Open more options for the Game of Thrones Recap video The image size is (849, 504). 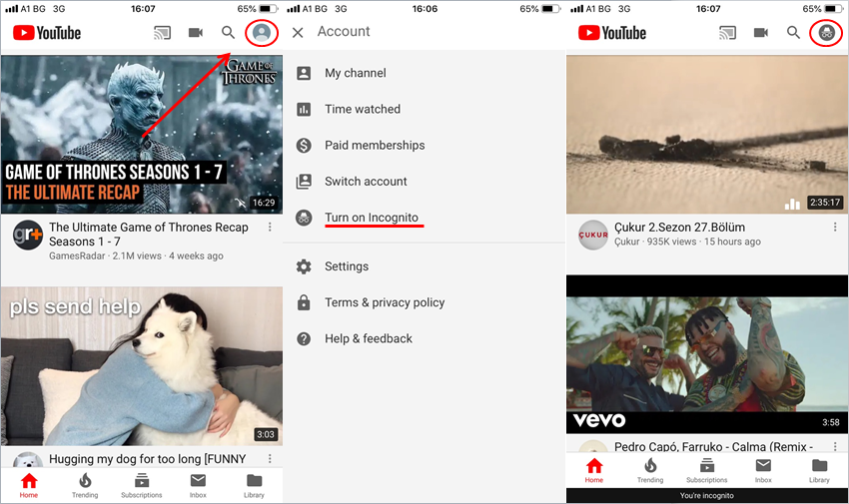[x=270, y=228]
